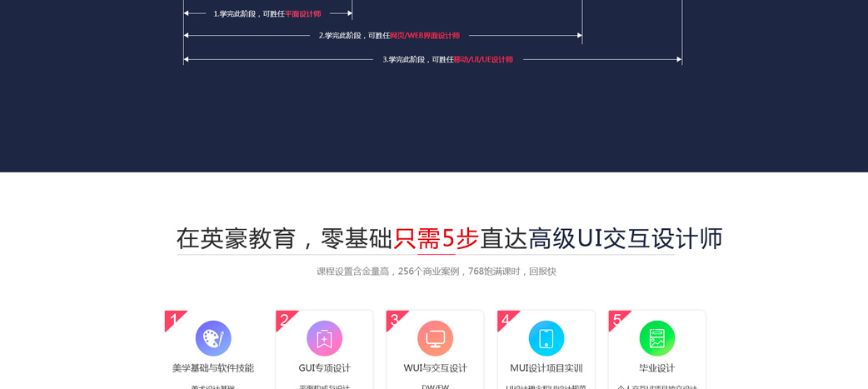Click the red 平面设计师 label

click(303, 14)
